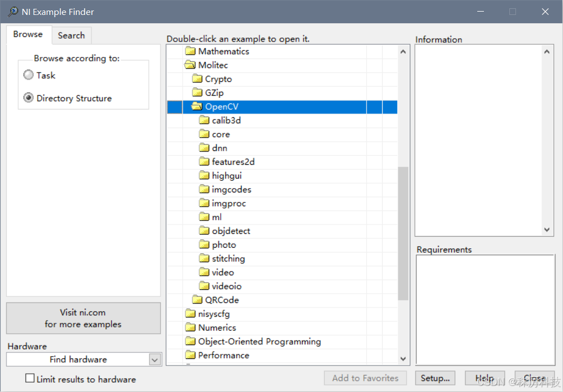The image size is (563, 392).
Task: Select the core row label
Action: (x=221, y=134)
